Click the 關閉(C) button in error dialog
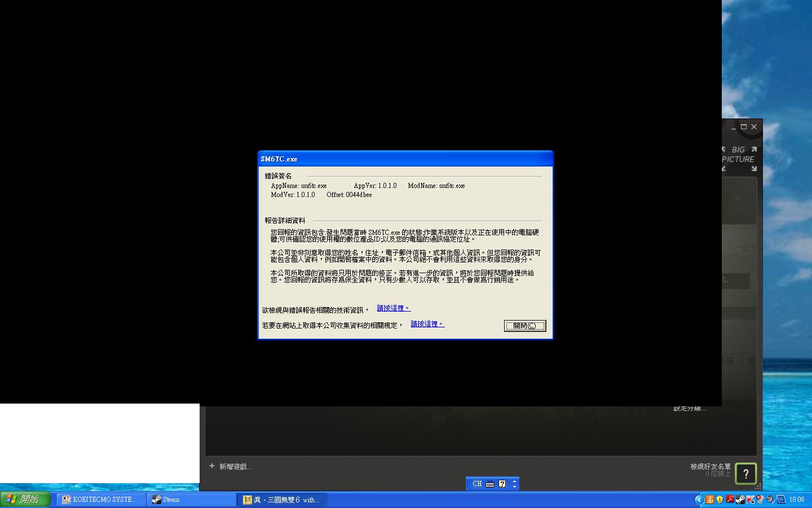 [525, 326]
